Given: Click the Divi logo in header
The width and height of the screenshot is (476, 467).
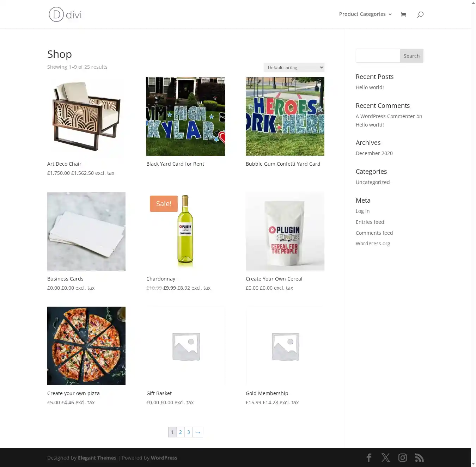Looking at the screenshot, I should point(65,14).
